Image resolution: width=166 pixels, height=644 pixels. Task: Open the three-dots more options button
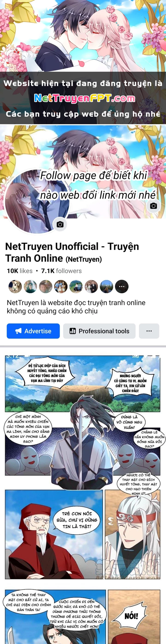(x=149, y=331)
